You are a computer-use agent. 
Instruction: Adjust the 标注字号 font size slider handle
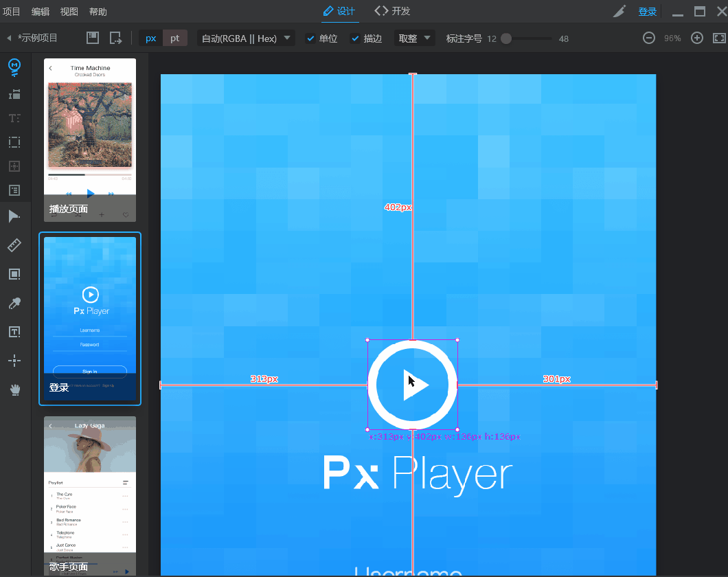click(x=506, y=38)
